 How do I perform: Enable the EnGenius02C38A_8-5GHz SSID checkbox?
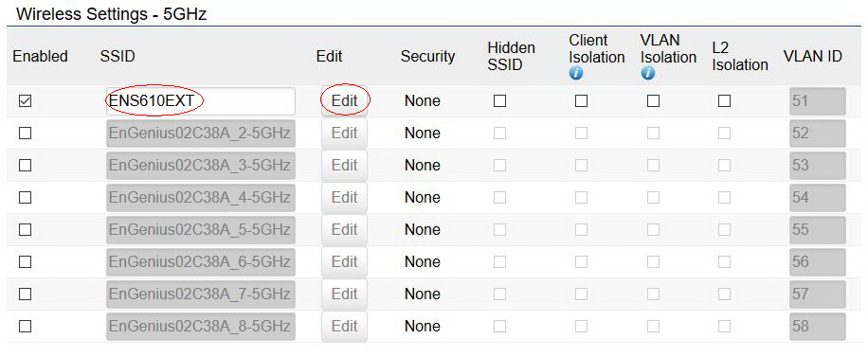point(25,326)
